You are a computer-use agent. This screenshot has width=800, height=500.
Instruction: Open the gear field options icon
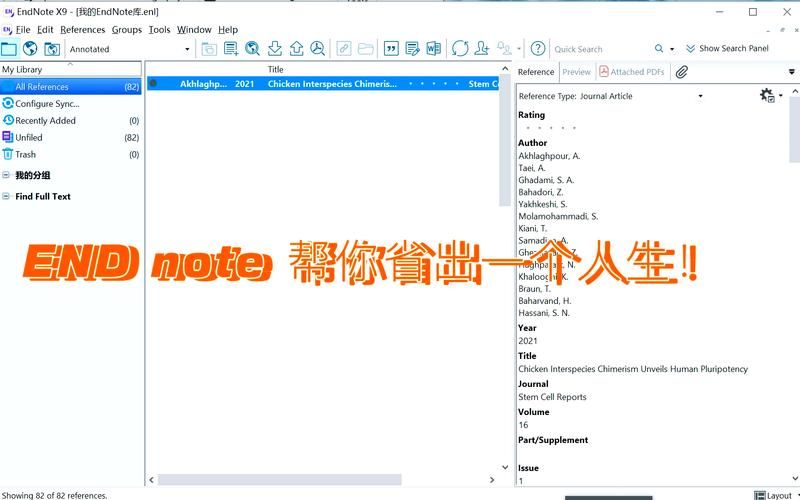coord(768,95)
